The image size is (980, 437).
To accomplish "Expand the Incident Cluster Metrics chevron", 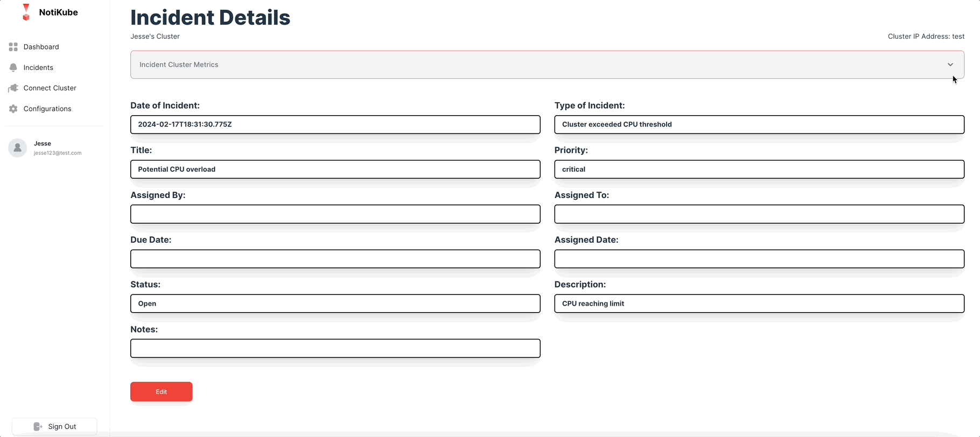I will click(x=950, y=65).
